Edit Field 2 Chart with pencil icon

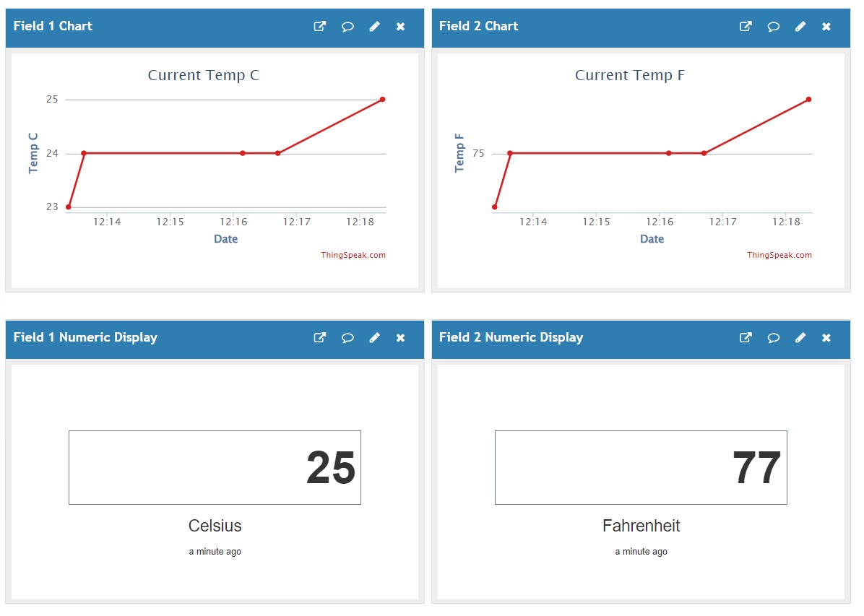(x=800, y=27)
